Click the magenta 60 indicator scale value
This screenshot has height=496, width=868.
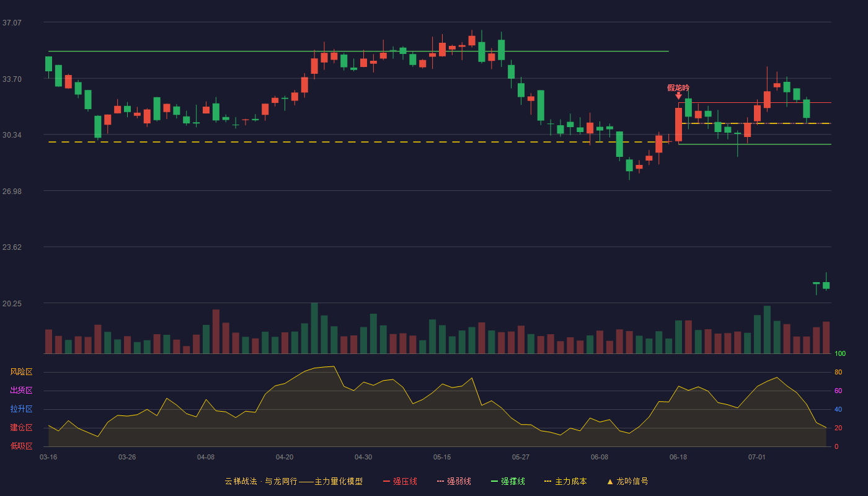[838, 391]
